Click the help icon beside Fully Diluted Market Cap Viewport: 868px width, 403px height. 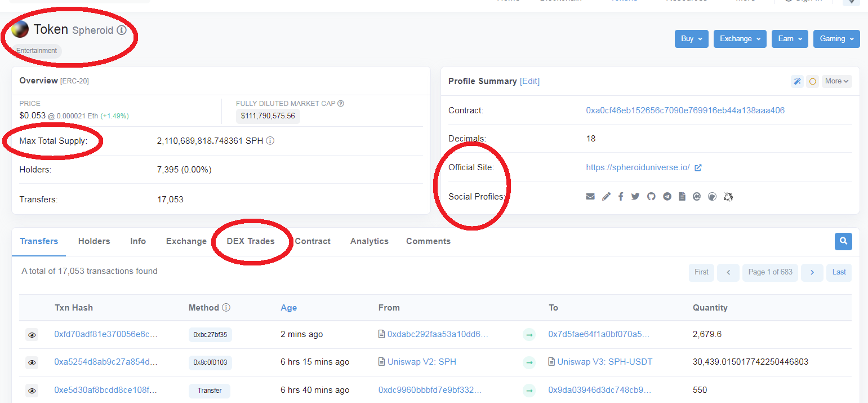click(x=341, y=104)
